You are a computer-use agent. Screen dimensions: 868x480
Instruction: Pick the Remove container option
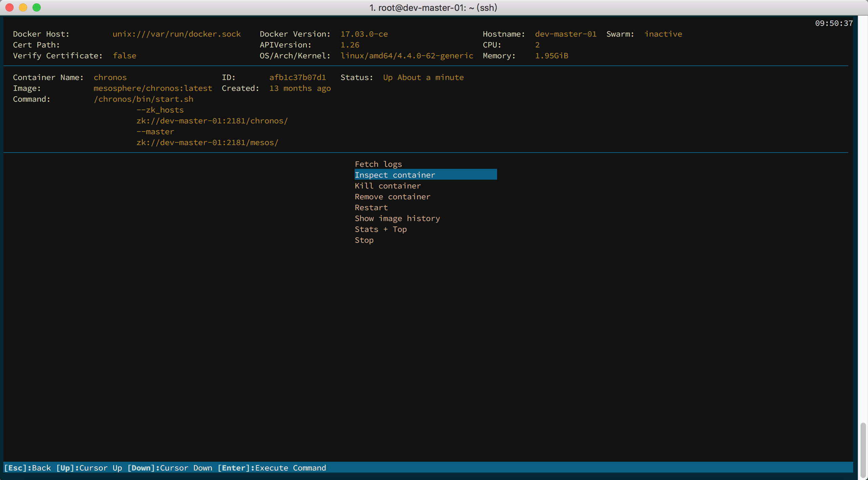392,197
